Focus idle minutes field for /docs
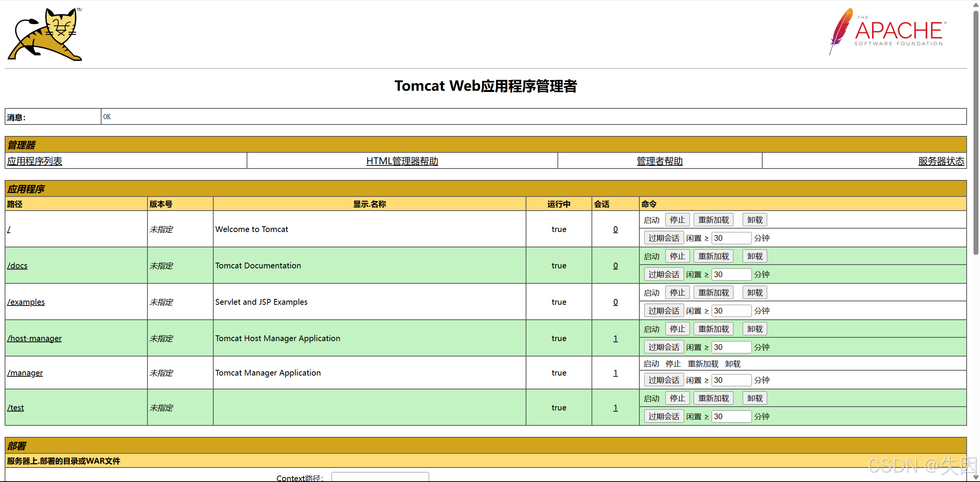980x482 pixels. coord(731,274)
